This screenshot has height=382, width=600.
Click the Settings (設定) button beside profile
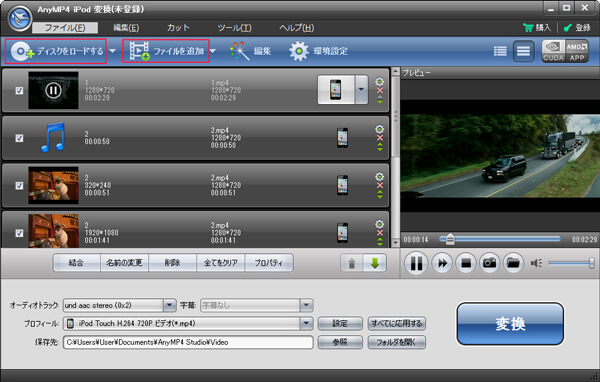click(x=340, y=323)
